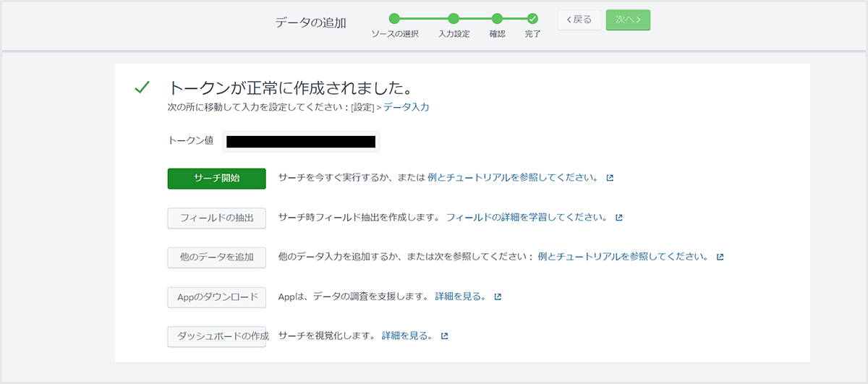Open 例とチュートリアル link in 他のデータ row
Screen dimensions: 868x384
pyautogui.click(x=623, y=257)
